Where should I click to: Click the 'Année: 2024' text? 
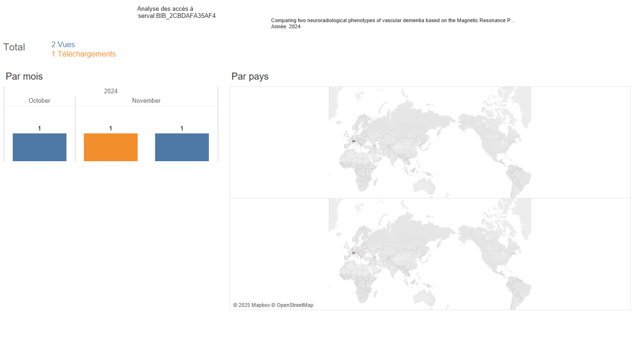tap(286, 27)
